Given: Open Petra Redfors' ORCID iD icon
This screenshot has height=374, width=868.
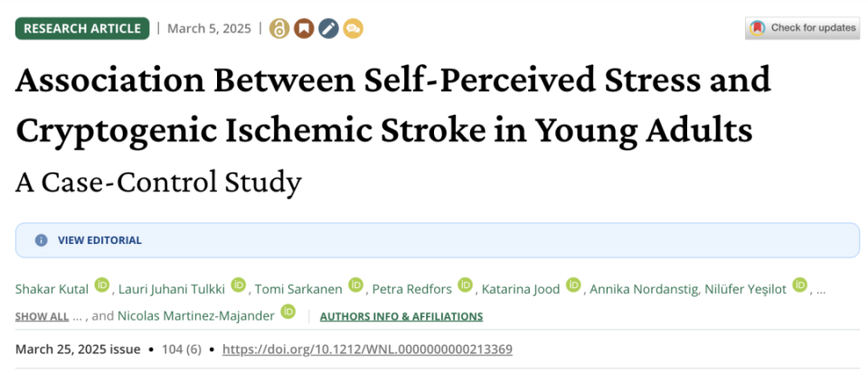Looking at the screenshot, I should pos(465,285).
